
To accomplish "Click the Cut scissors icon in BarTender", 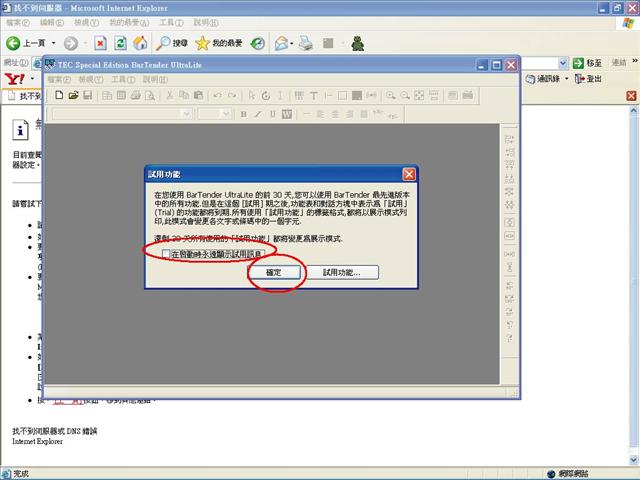I will [x=169, y=95].
